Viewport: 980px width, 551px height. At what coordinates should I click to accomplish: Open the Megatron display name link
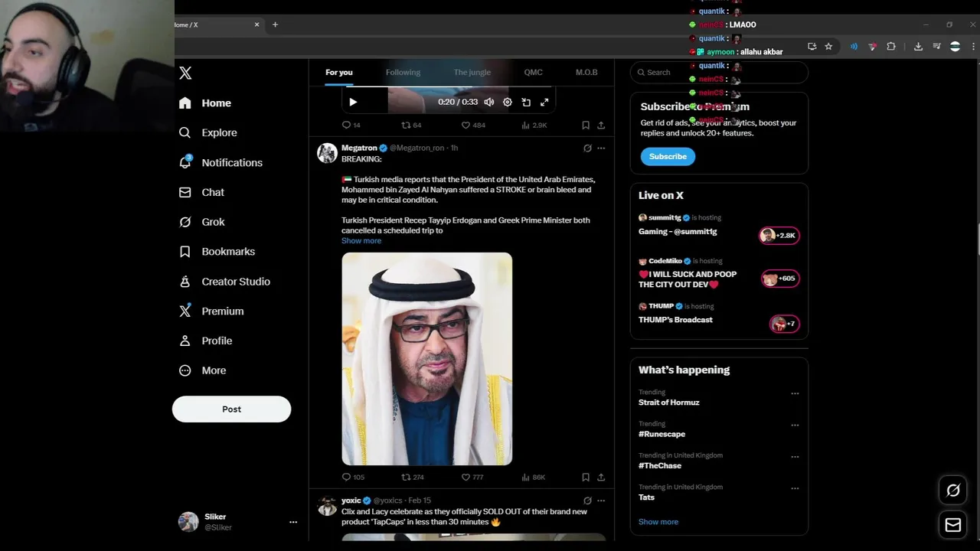pyautogui.click(x=359, y=148)
